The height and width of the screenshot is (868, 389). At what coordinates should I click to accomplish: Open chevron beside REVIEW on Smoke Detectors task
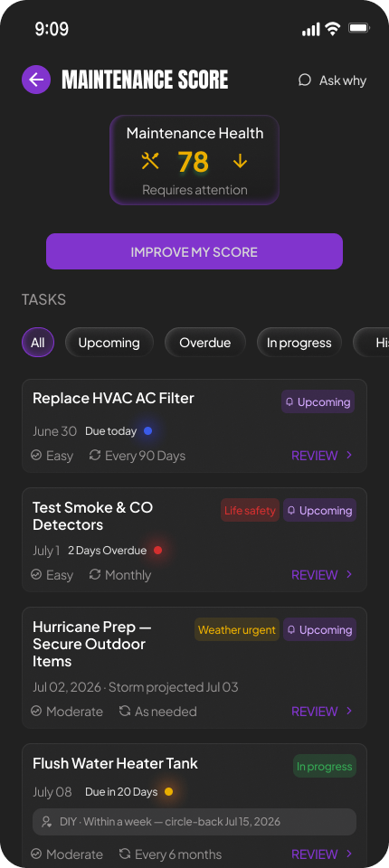(349, 575)
